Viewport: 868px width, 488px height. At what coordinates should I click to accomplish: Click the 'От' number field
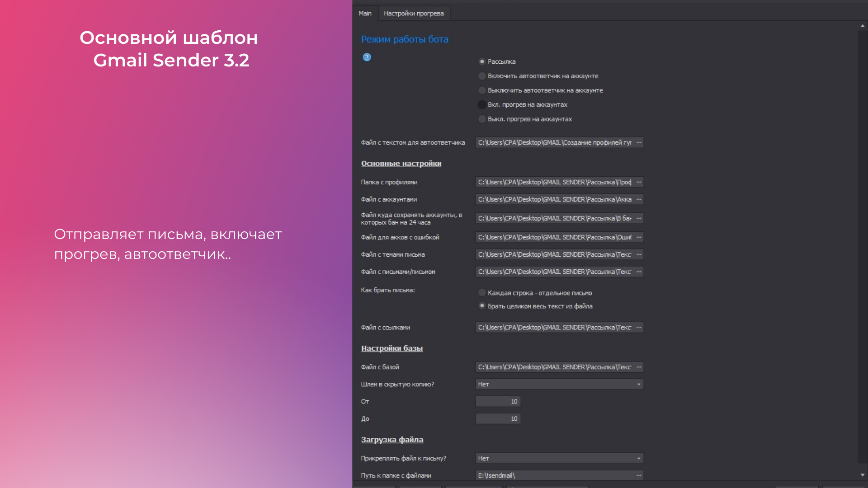(498, 402)
